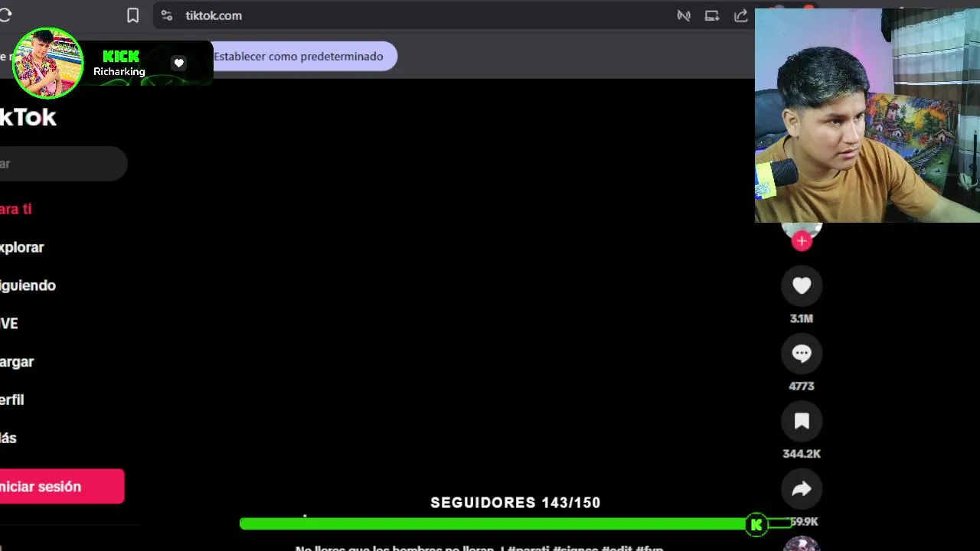Image resolution: width=980 pixels, height=551 pixels.
Task: Open the Para ti feed
Action: [x=15, y=209]
